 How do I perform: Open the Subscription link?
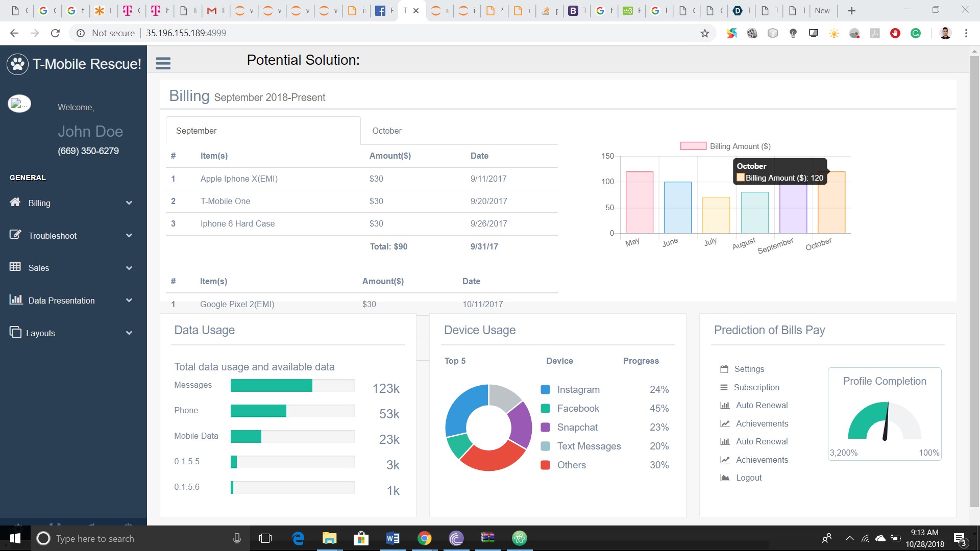pos(756,388)
